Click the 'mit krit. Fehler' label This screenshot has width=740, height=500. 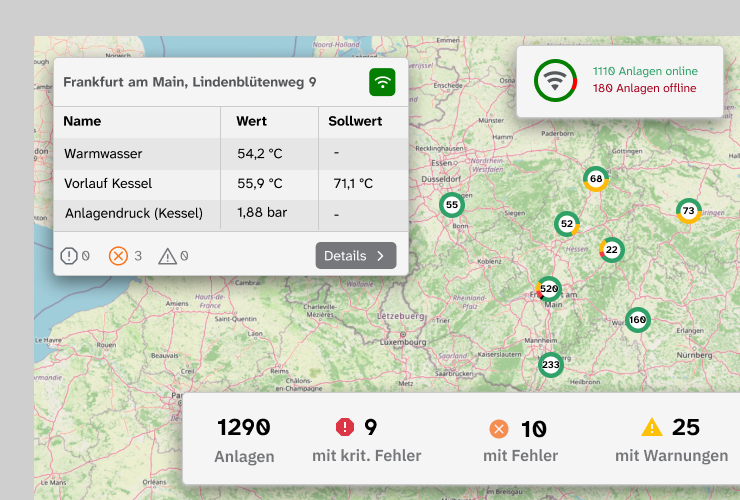click(x=367, y=456)
